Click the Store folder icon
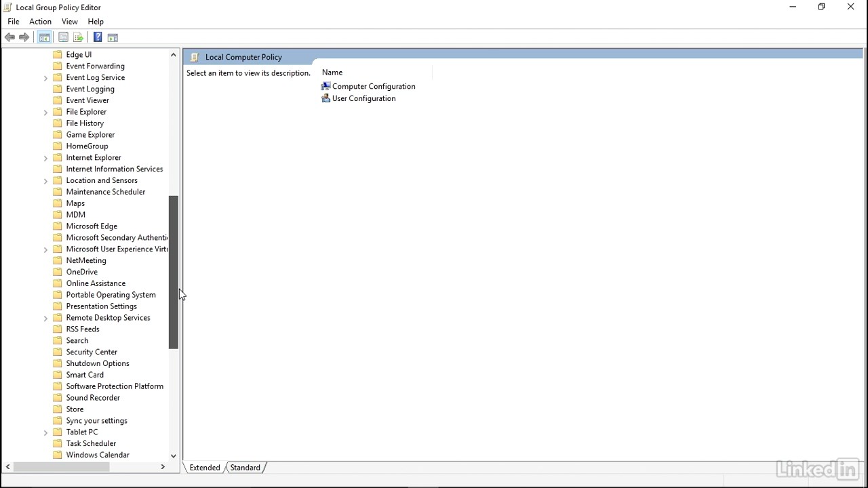 click(58, 409)
